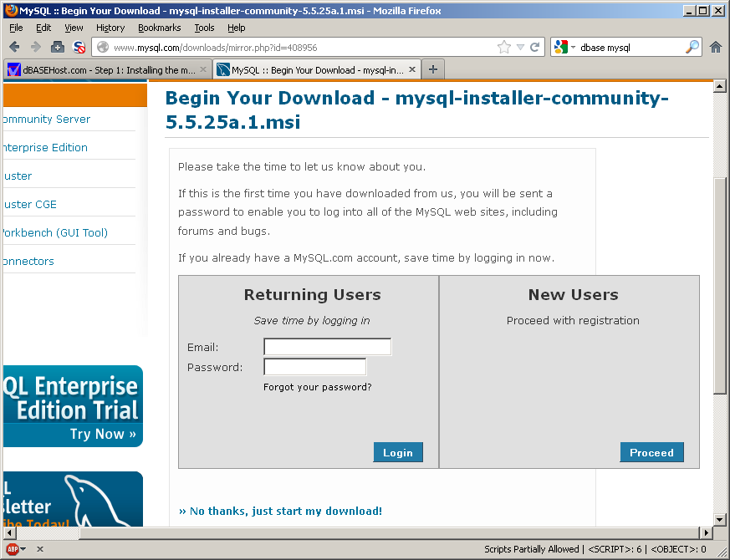The image size is (730, 560).
Task: Open the URL history dropdown arrow
Action: tap(520, 47)
